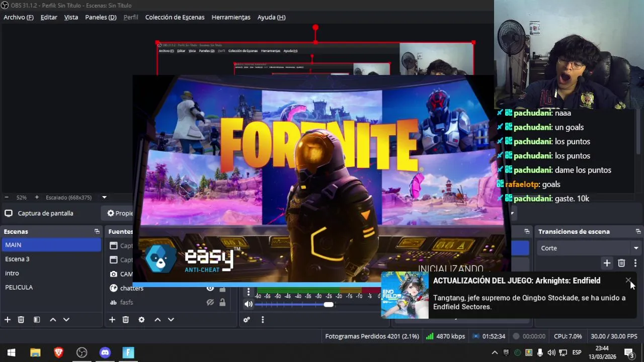Open advanced audio properties gear icon

pyautogui.click(x=247, y=320)
